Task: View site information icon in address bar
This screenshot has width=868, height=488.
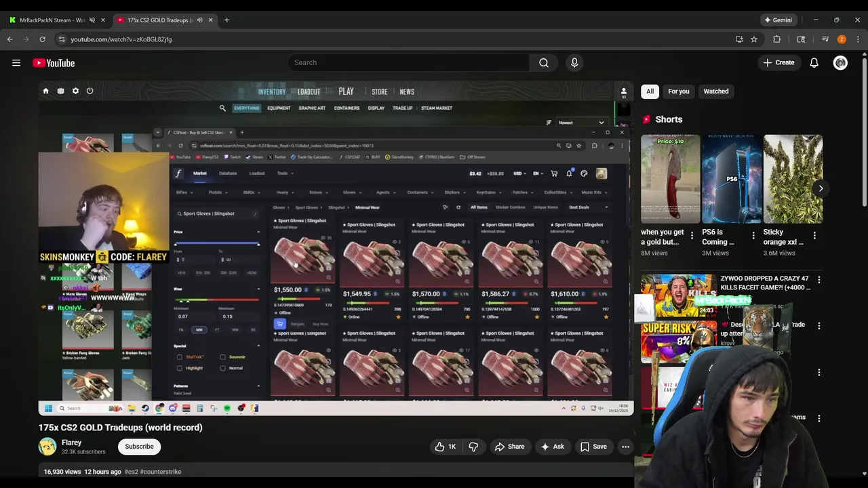Action: click(62, 39)
